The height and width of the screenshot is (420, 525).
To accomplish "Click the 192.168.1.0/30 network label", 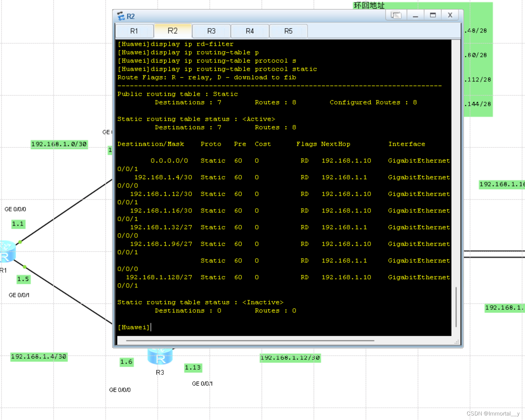I will [59, 144].
